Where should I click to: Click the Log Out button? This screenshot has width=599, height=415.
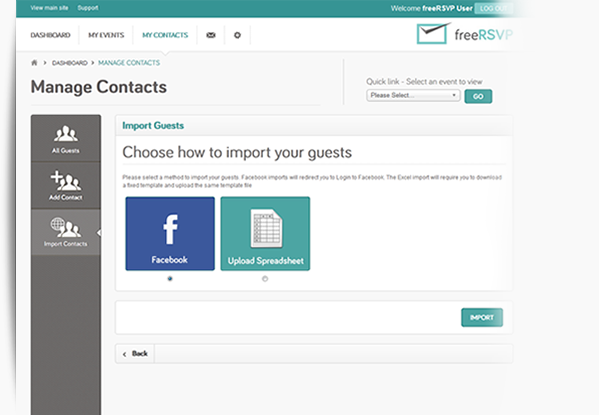click(493, 8)
